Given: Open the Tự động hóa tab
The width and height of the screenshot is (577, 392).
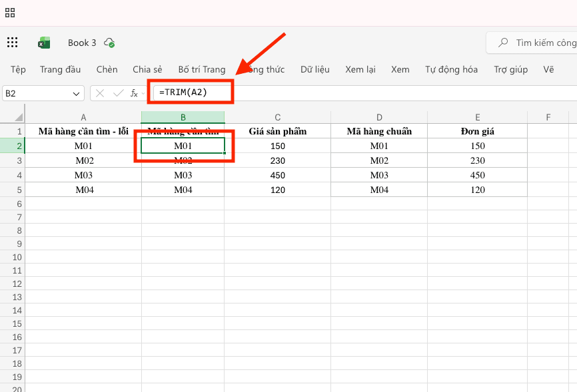Looking at the screenshot, I should [452, 69].
